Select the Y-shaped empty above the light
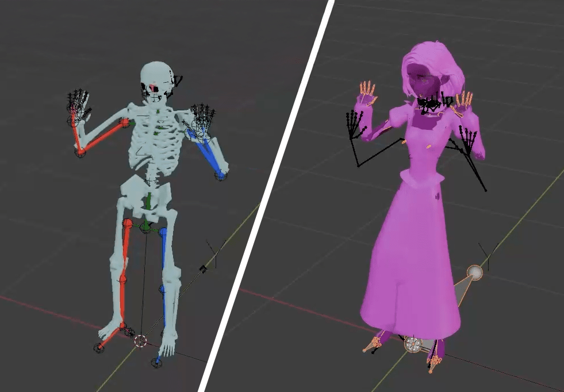Viewport: 564px width, 392px height. 489,256
